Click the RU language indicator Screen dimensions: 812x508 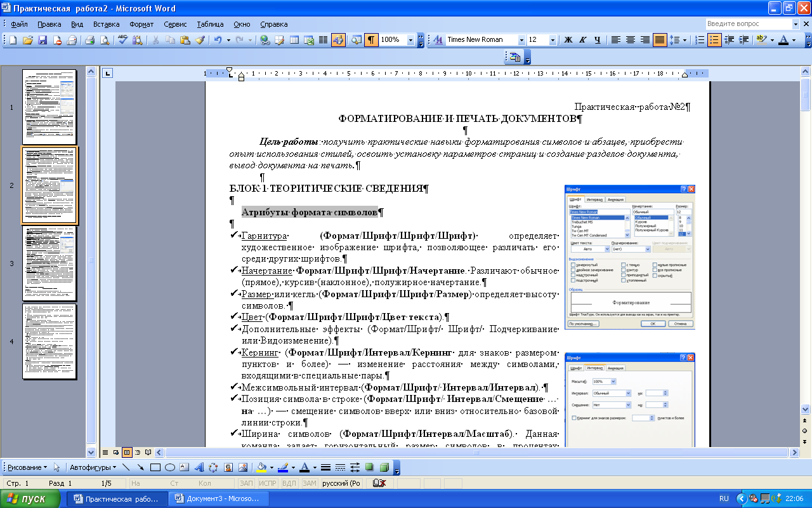coord(724,498)
